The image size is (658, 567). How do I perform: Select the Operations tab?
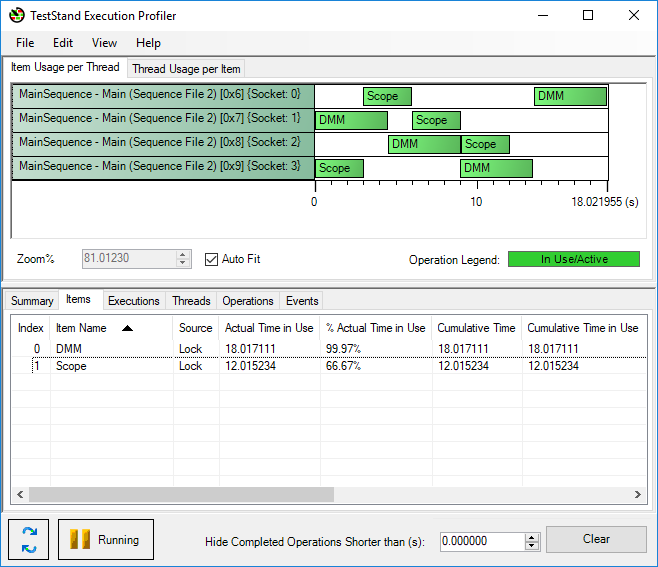tap(247, 301)
